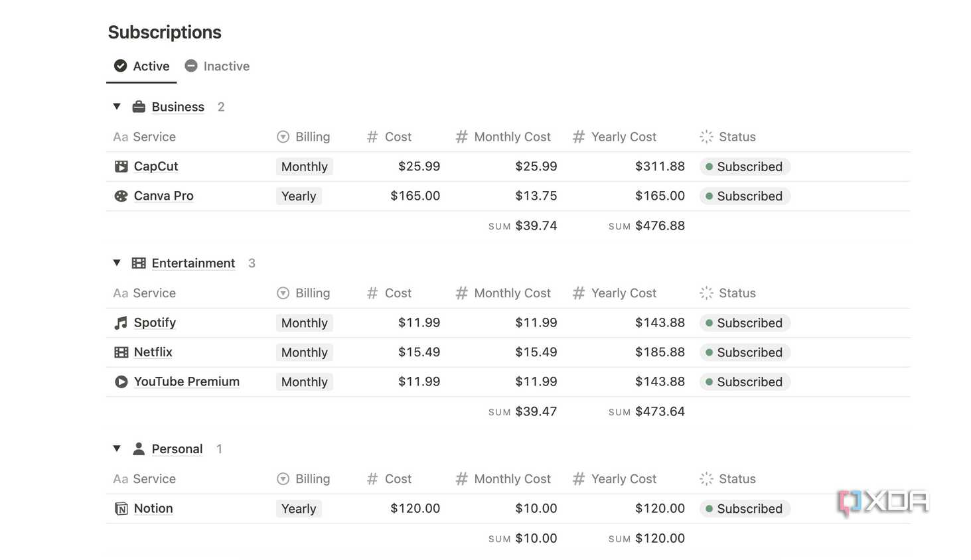Open the Personal group title
This screenshot has width=971, height=560.
[177, 449]
